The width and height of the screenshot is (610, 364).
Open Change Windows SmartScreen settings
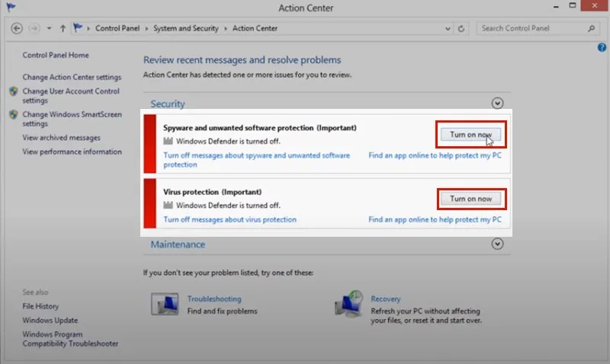tap(72, 119)
